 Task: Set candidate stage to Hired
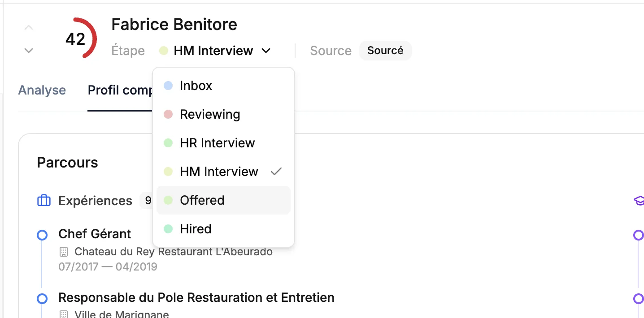click(x=196, y=229)
